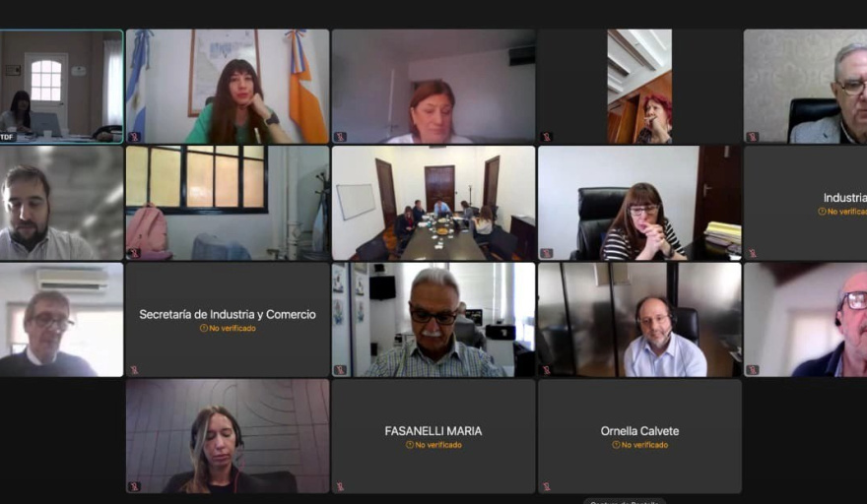Click muted mic icon on pink backpack tile
867x504 pixels.
pyautogui.click(x=134, y=254)
